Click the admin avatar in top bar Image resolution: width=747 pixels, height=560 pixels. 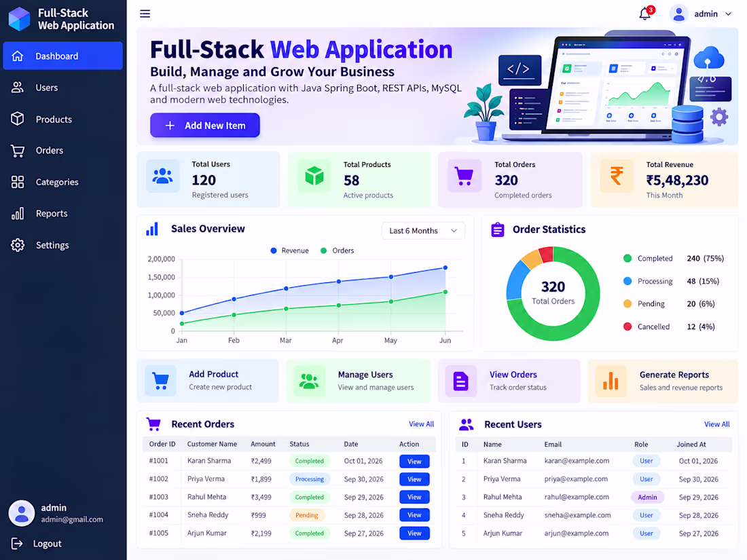pyautogui.click(x=679, y=14)
